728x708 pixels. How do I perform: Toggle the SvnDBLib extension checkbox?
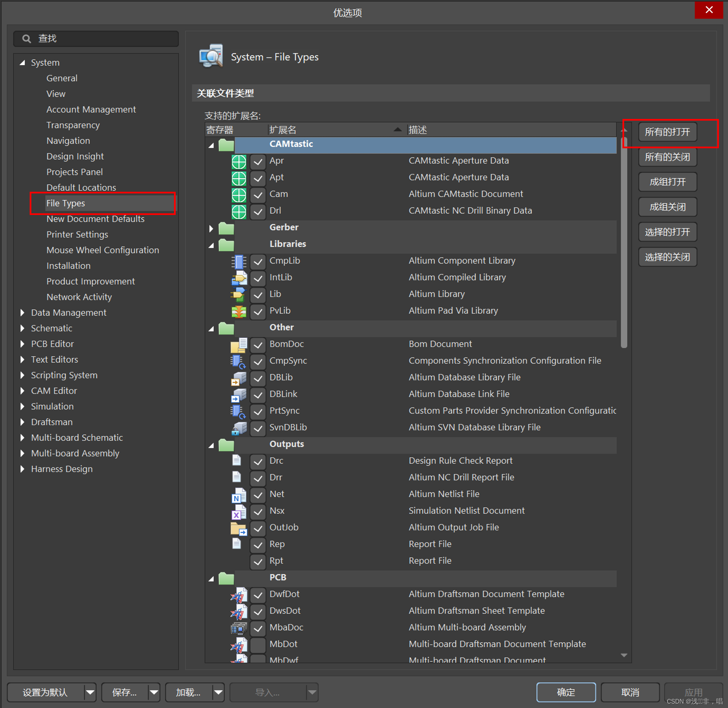click(258, 428)
